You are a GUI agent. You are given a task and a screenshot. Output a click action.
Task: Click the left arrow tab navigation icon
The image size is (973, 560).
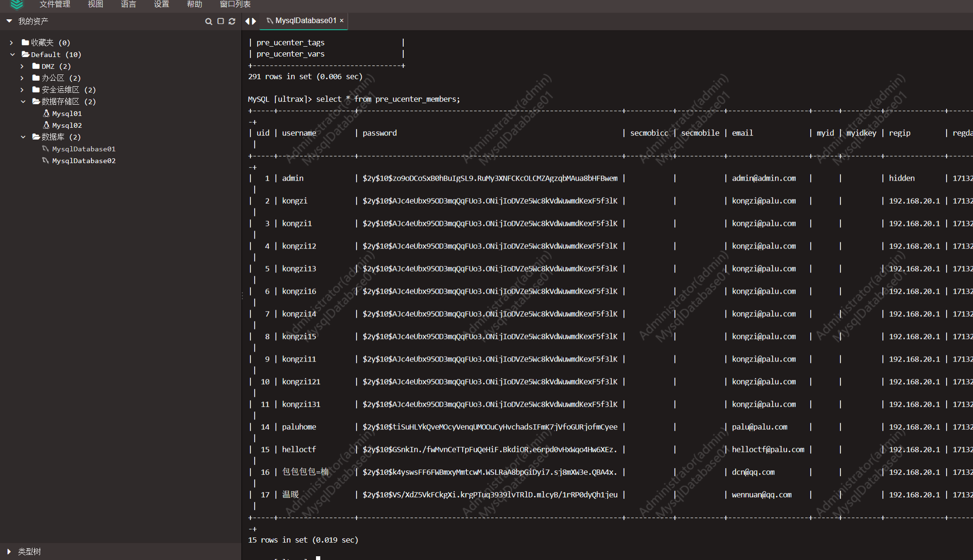click(247, 21)
